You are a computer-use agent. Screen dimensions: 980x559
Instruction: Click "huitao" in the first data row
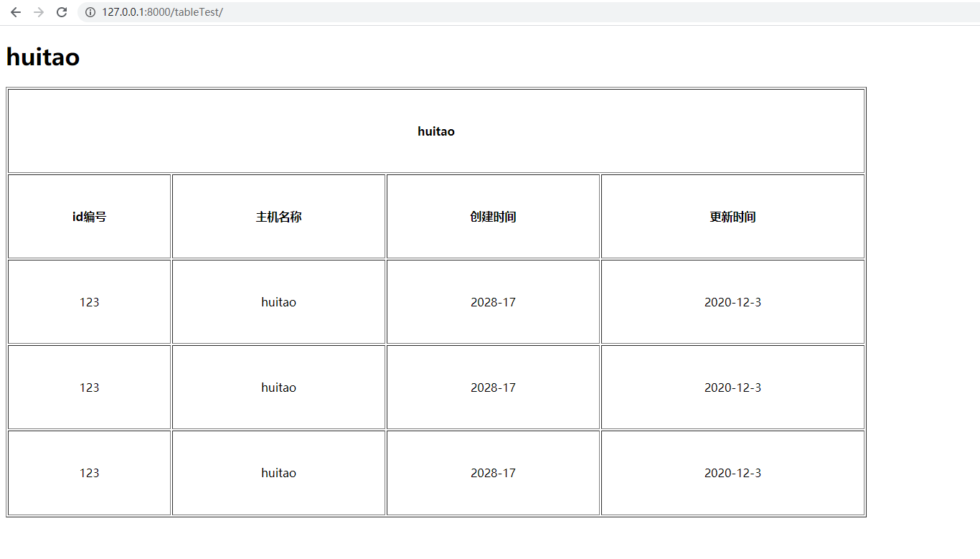click(279, 302)
